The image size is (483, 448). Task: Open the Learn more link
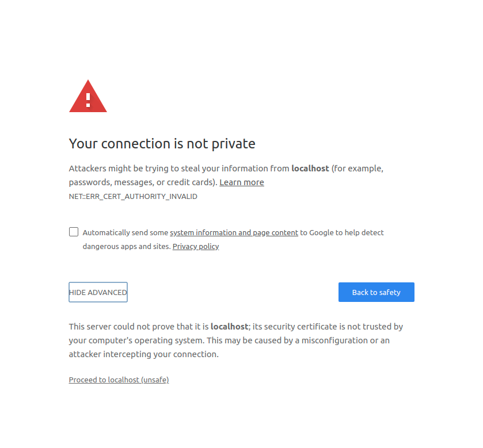coord(242,182)
